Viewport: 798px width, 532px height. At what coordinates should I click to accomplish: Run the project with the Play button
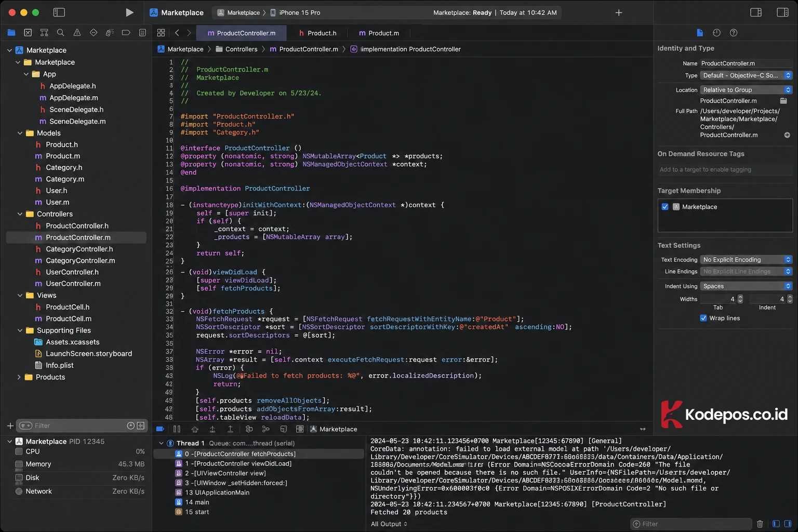[x=129, y=12]
